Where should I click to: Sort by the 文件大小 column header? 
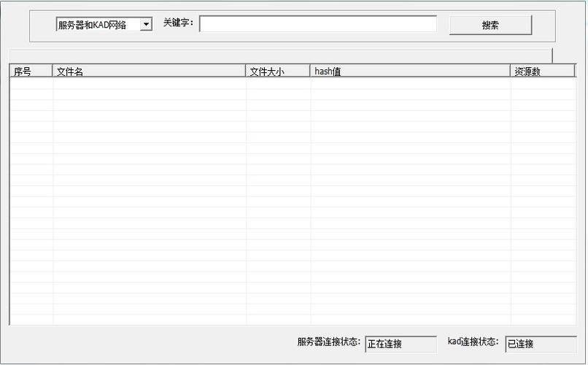(x=277, y=71)
